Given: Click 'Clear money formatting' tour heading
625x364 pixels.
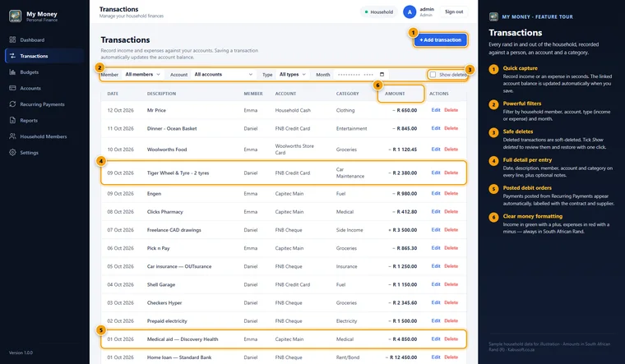Looking at the screenshot, I should (x=533, y=216).
